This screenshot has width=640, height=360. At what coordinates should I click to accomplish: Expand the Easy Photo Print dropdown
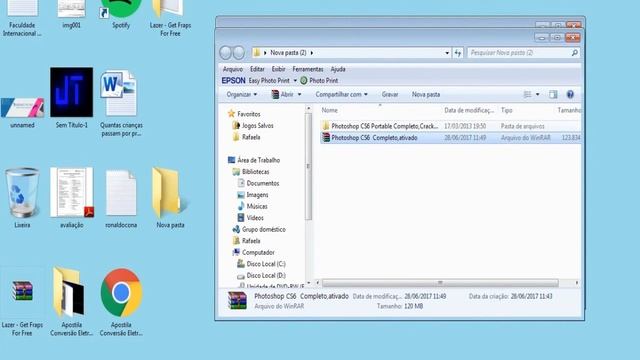click(x=295, y=80)
